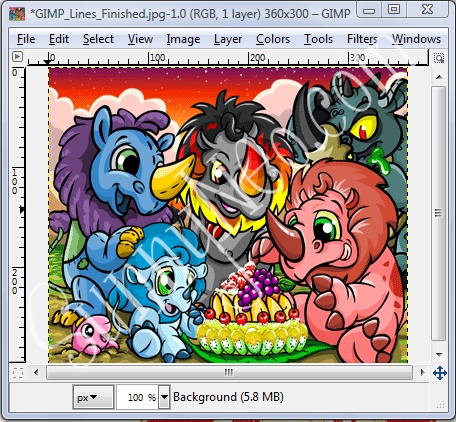Click the GIMP window title bar icon

tap(17, 14)
